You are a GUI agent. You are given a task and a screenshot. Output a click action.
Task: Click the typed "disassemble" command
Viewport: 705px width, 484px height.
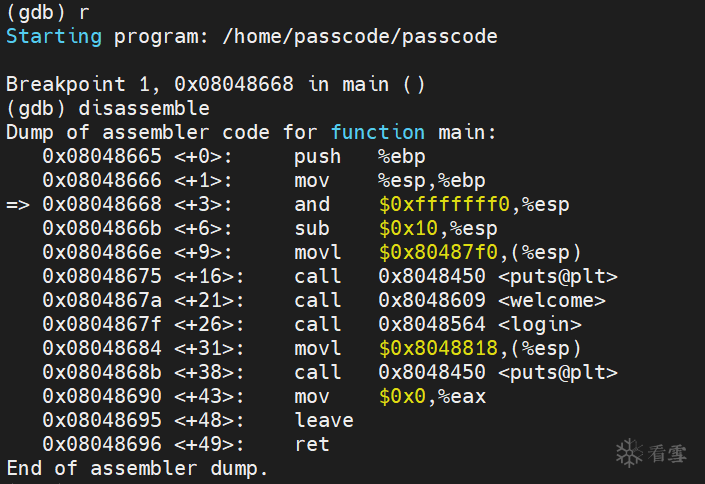(147, 109)
